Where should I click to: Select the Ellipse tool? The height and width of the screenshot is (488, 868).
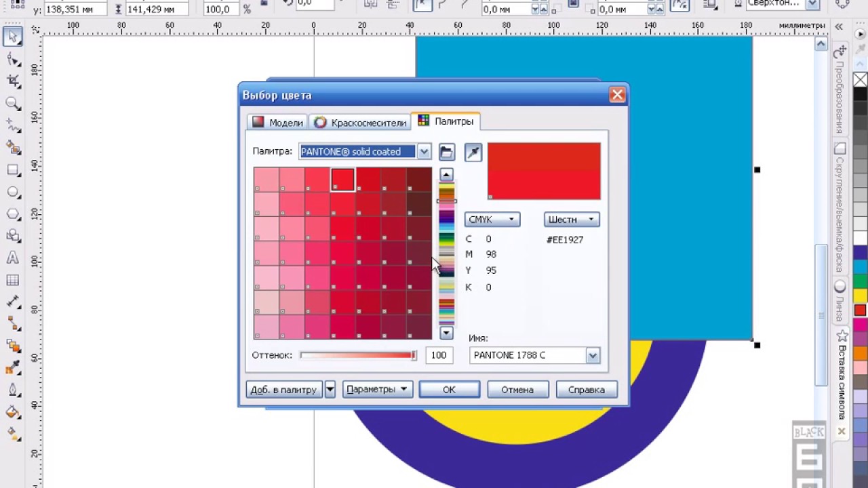point(12,192)
